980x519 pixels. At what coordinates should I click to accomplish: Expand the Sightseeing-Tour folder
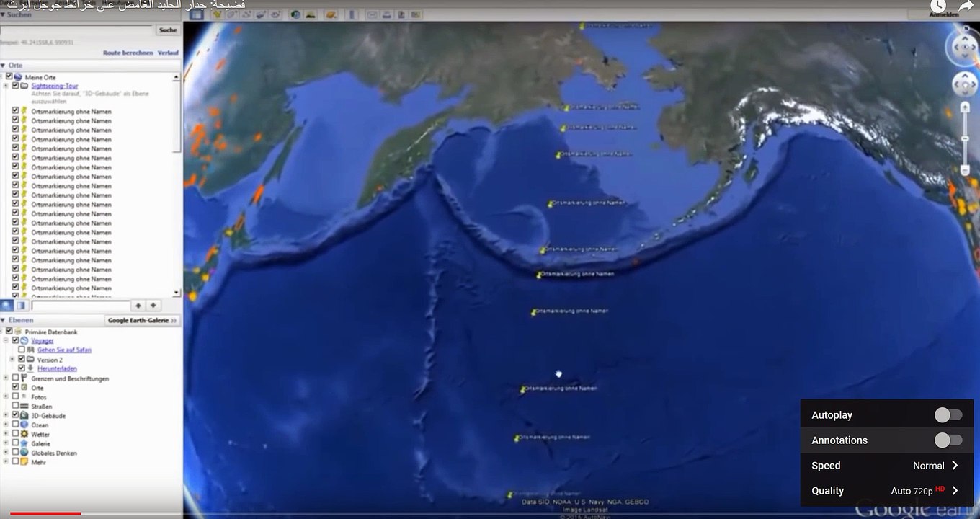[6, 86]
